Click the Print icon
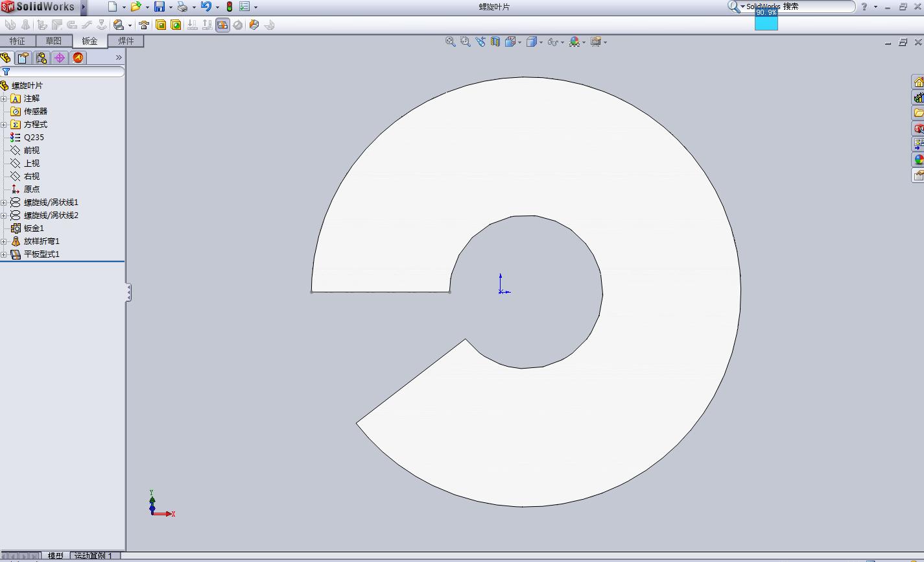The width and height of the screenshot is (924, 562). click(183, 6)
